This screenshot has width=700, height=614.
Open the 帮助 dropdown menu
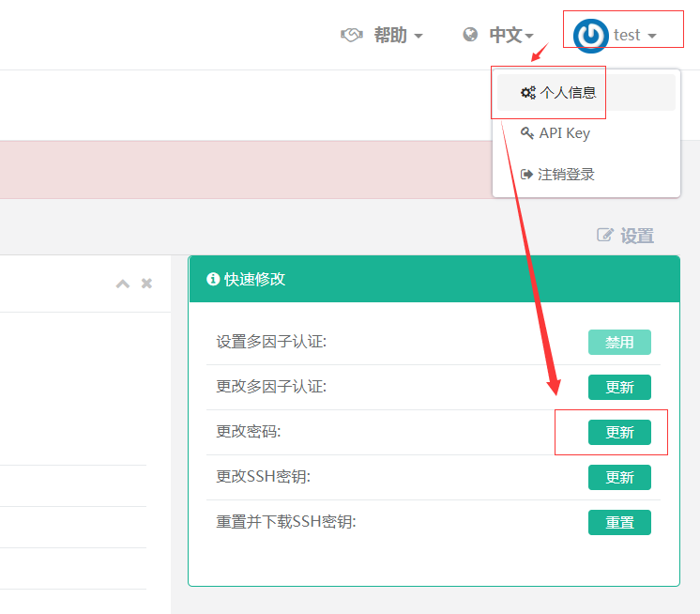(398, 35)
